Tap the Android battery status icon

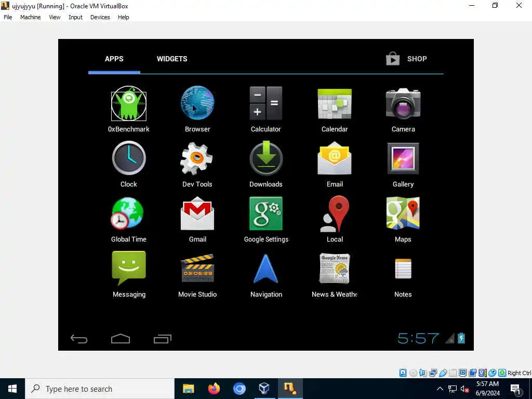pyautogui.click(x=461, y=338)
